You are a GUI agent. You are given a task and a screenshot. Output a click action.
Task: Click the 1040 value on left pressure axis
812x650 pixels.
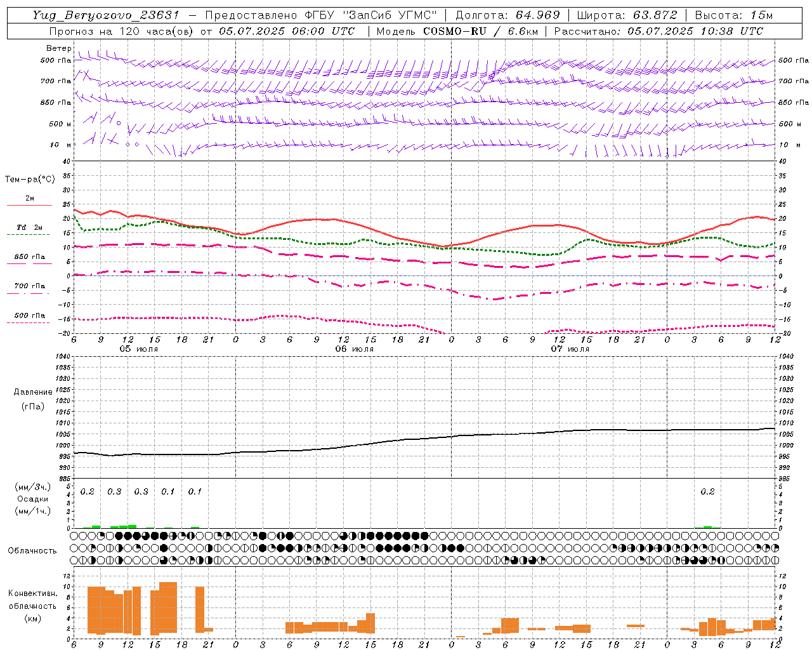click(x=62, y=356)
